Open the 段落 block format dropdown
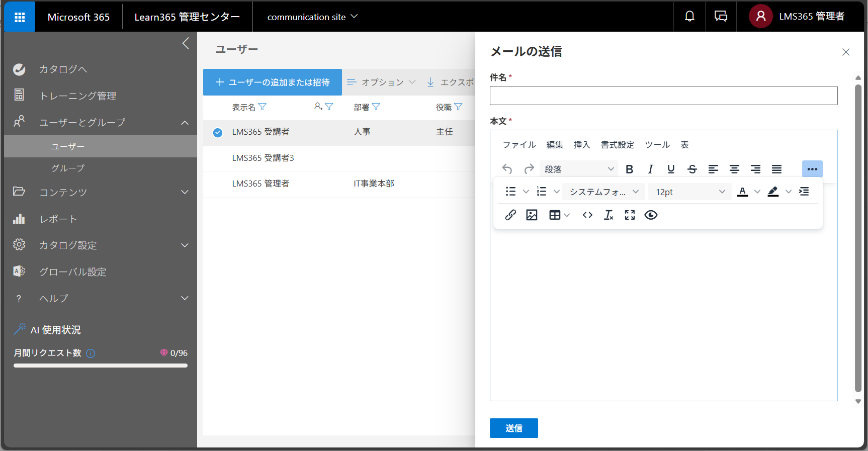Screen dimensions: 868x451 click(x=579, y=169)
